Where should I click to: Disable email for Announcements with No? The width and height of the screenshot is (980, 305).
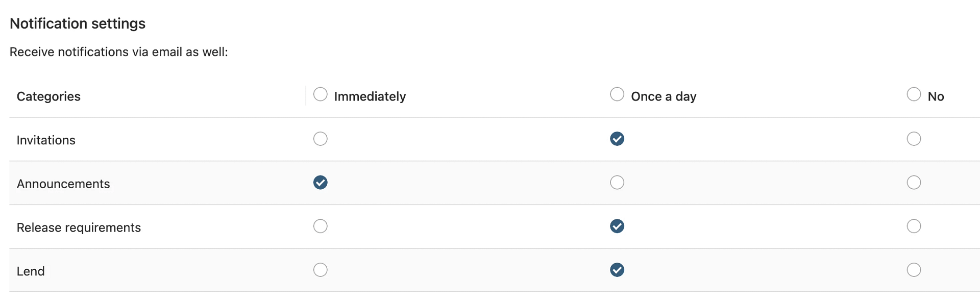(914, 183)
